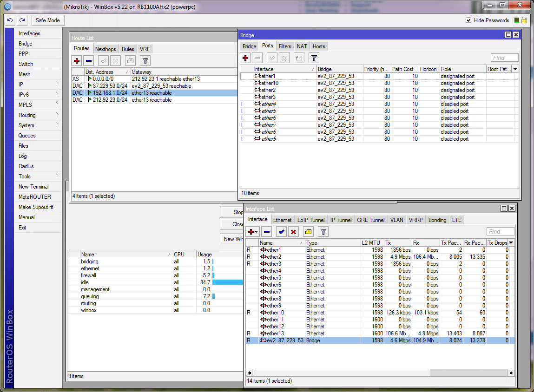Remove bridge port with minus icon
The height and width of the screenshot is (392, 534).
tap(258, 58)
